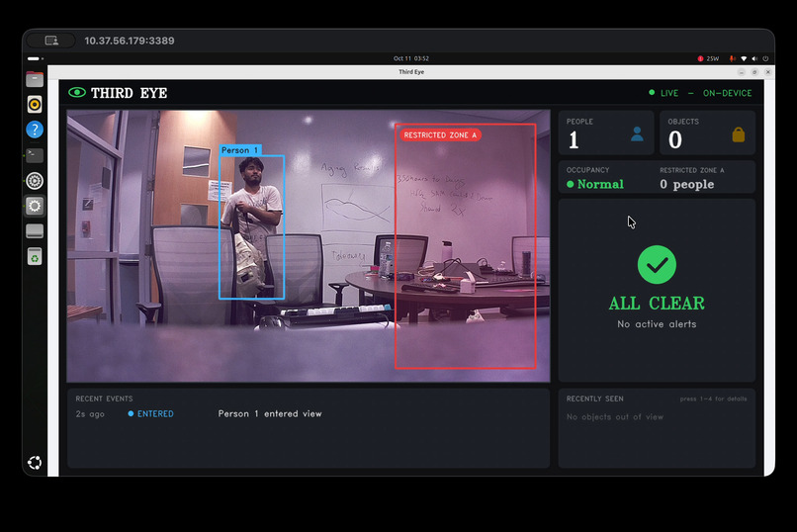Click the press 1-4 for details hint

714,399
